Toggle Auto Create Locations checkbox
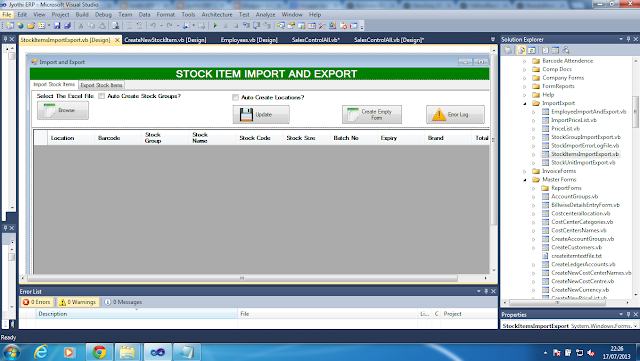The image size is (640, 361). pos(236,97)
